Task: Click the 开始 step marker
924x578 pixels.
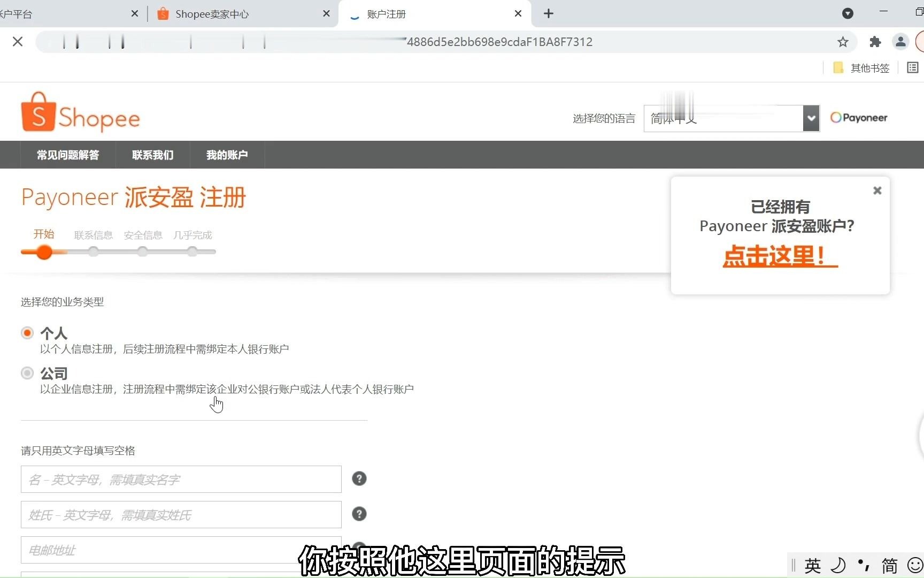Action: click(44, 252)
